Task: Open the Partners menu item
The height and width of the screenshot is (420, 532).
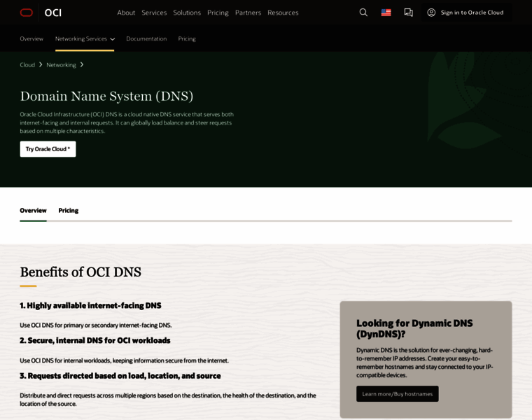Action: click(248, 13)
